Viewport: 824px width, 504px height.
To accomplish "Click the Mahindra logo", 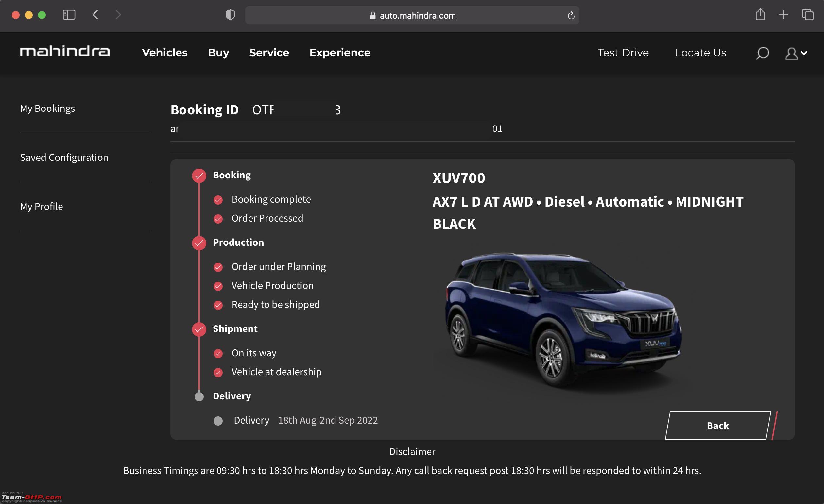I will click(64, 51).
